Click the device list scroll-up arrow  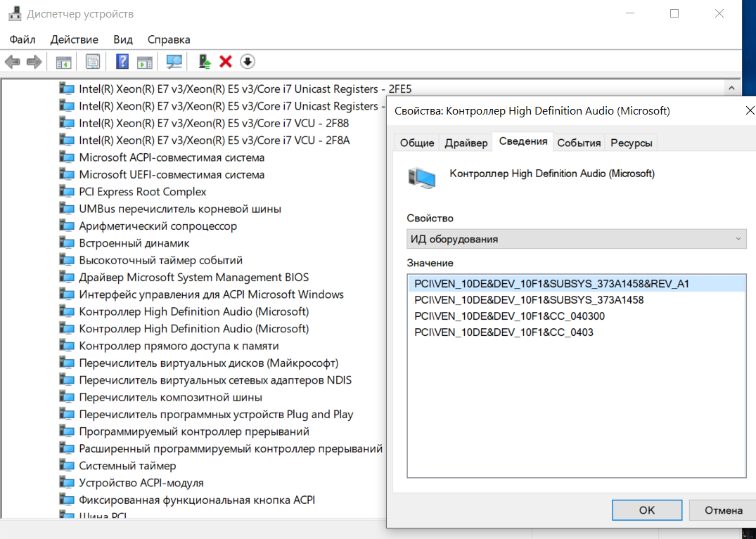point(731,89)
